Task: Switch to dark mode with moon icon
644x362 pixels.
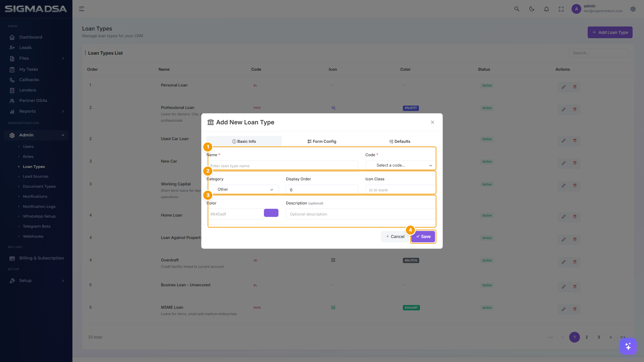Action: click(532, 9)
